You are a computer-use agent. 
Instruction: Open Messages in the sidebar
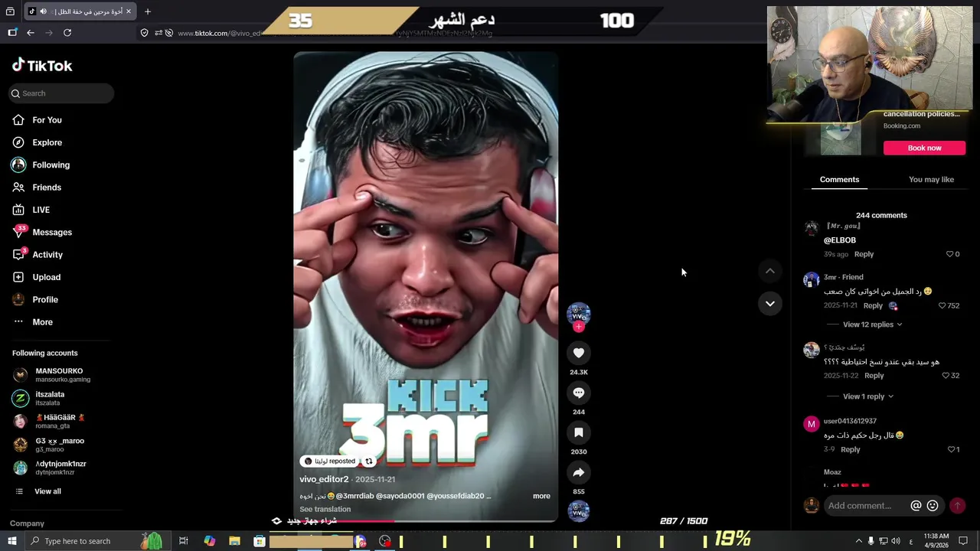coord(42,232)
